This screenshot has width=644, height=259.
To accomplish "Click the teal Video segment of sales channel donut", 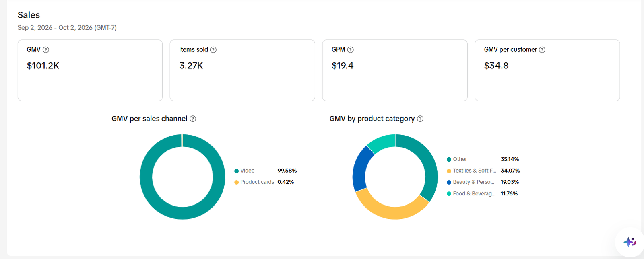I will (182, 214).
